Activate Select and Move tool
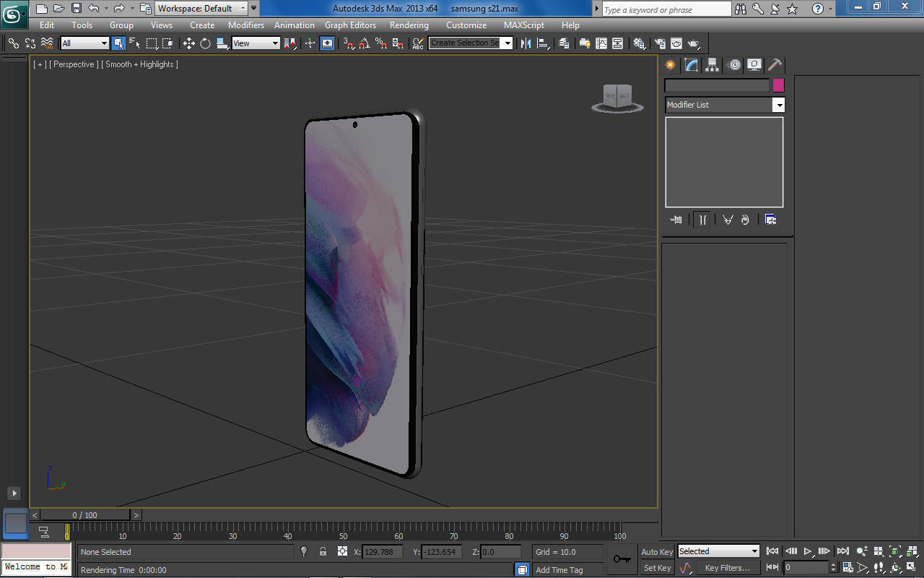924x578 pixels. coord(189,43)
